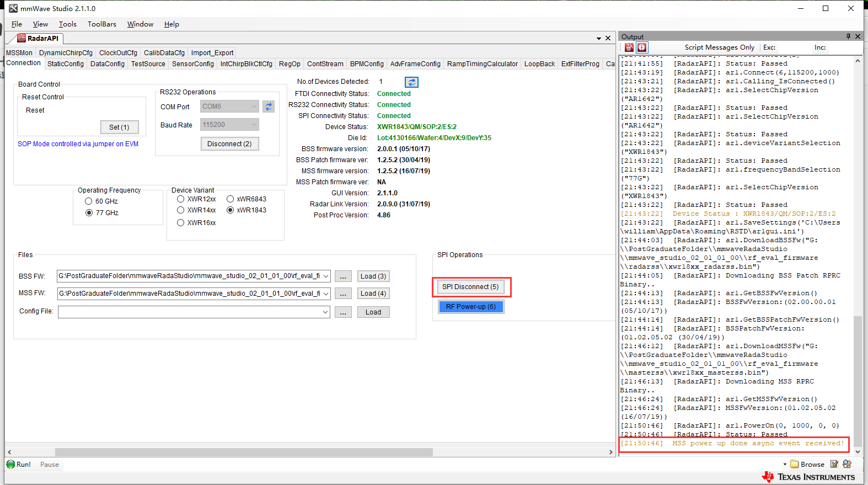Browse for the BSS FW file
The image size is (868, 485).
pos(343,276)
